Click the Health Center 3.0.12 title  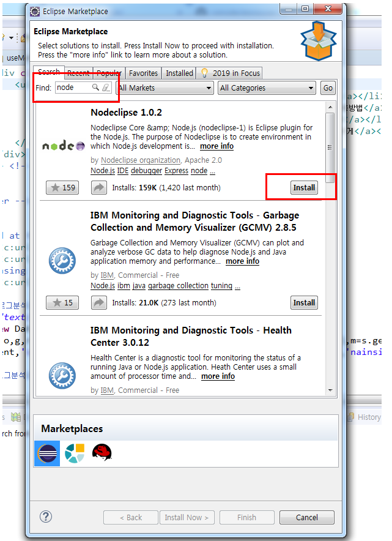[x=191, y=337]
